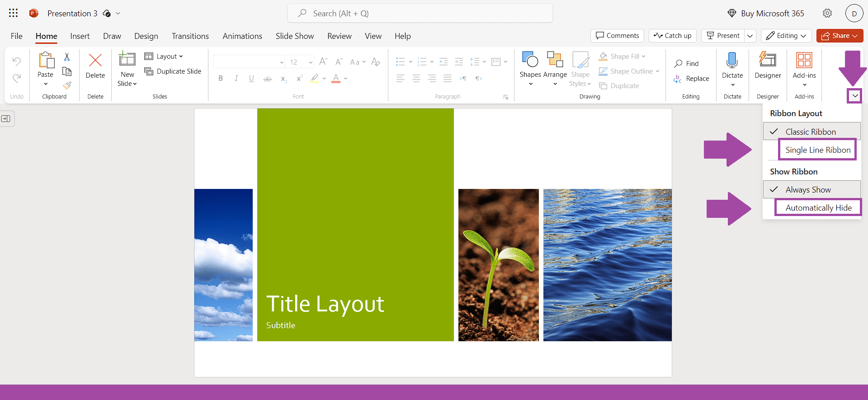Viewport: 868px width, 400px height.
Task: Click the Paste clipboard icon
Action: (46, 60)
